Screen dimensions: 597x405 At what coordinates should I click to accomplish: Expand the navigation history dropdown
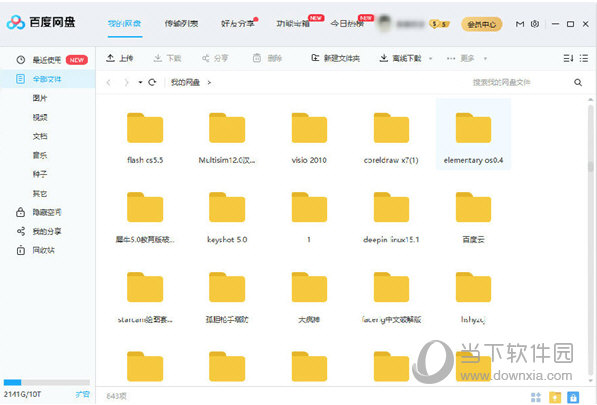(140, 82)
